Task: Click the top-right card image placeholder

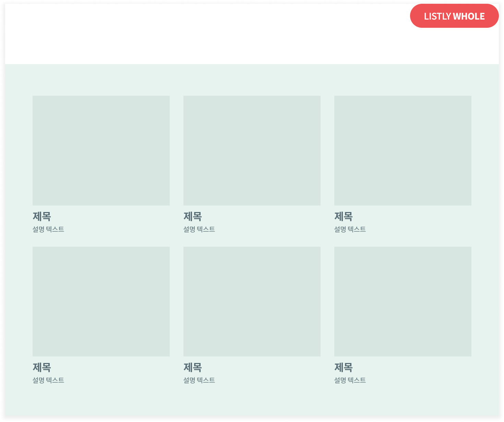Action: point(403,151)
